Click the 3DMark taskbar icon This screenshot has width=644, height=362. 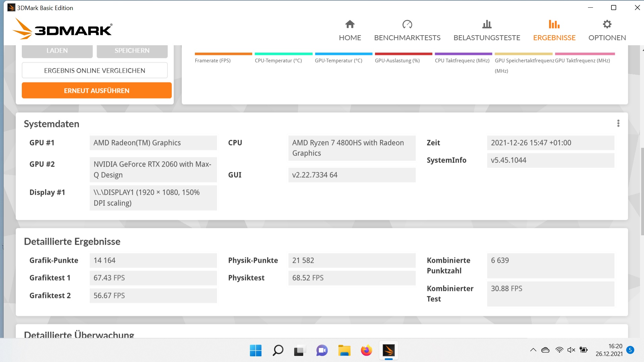(x=388, y=351)
